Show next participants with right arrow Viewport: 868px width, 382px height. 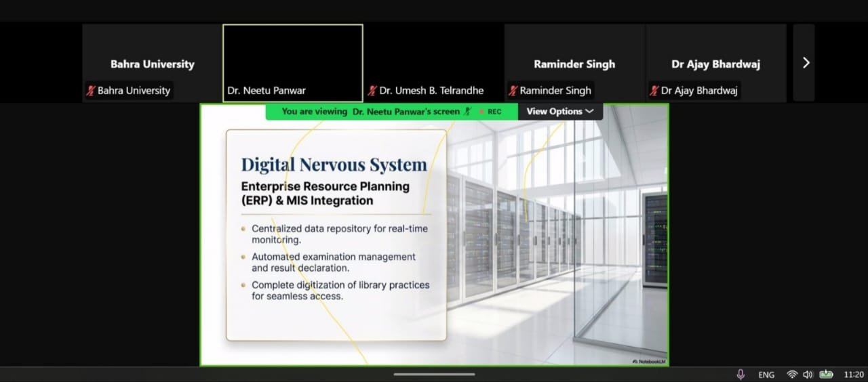[x=805, y=63]
